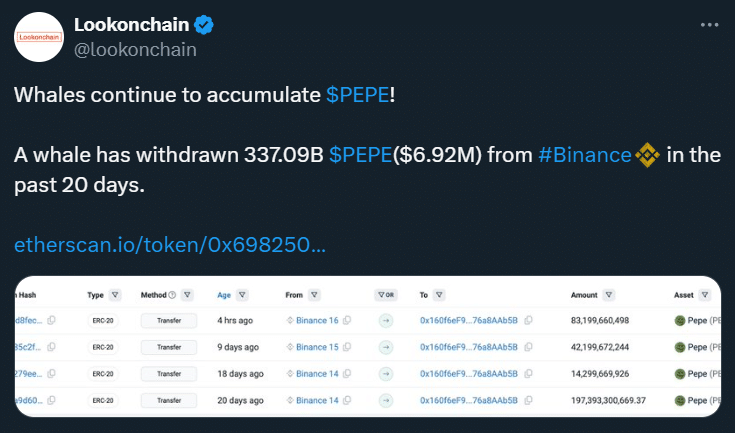Copy the recipient address in the first row
The image size is (735, 433).
(528, 320)
